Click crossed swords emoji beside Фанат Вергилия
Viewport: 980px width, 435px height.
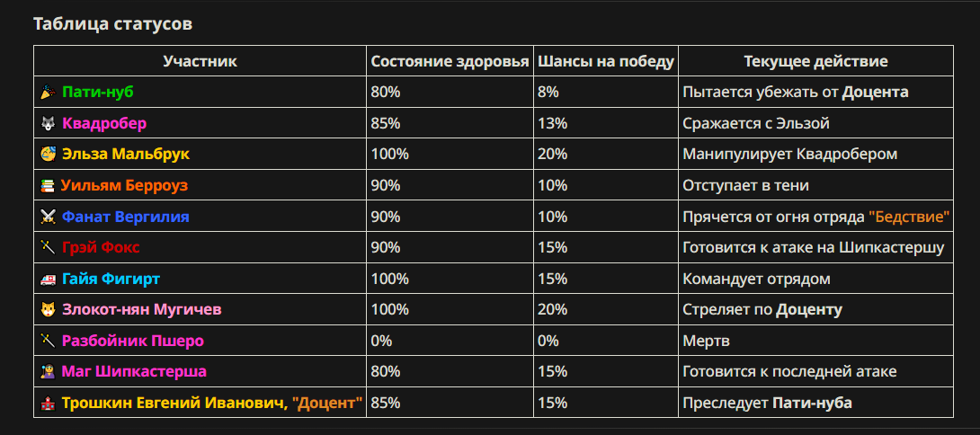pyautogui.click(x=47, y=217)
